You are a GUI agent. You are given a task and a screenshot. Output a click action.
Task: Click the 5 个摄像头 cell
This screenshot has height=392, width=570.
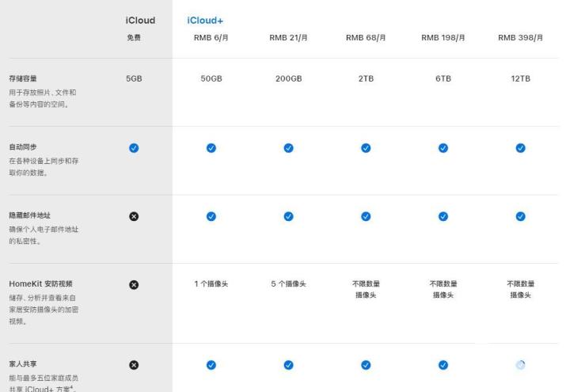288,284
